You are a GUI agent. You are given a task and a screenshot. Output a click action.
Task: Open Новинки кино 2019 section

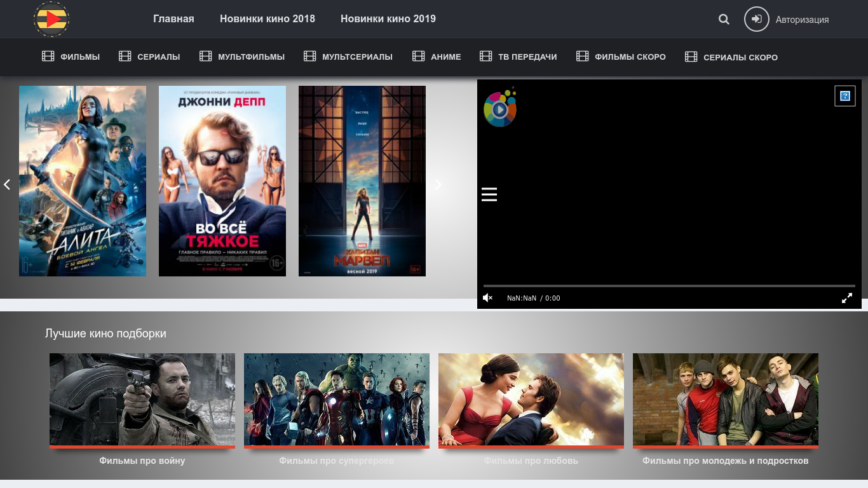[x=388, y=18]
